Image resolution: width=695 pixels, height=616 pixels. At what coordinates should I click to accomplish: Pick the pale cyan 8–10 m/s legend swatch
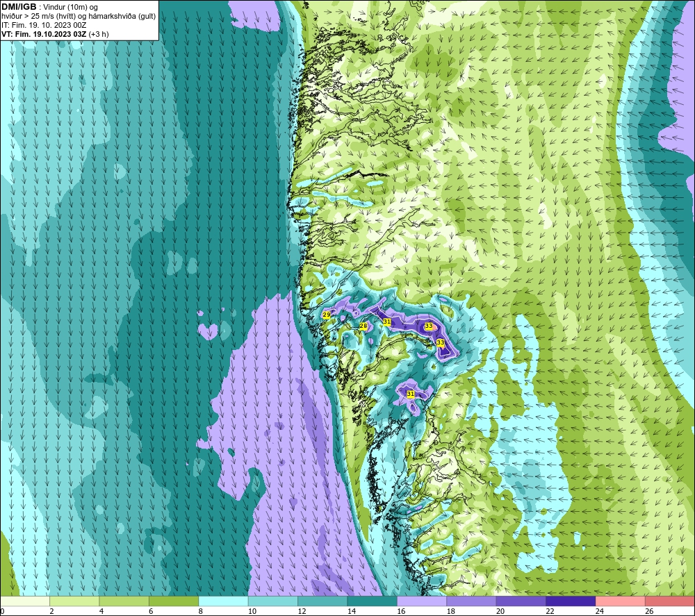pyautogui.click(x=223, y=601)
